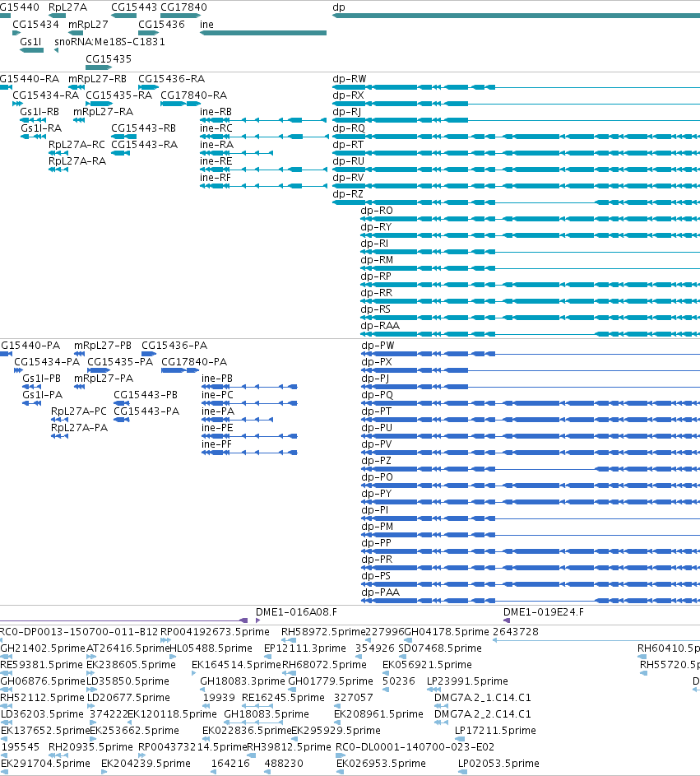Image resolution: width=700 pixels, height=776 pixels.
Task: Click protein CG17840-PA label
Action: (194, 362)
